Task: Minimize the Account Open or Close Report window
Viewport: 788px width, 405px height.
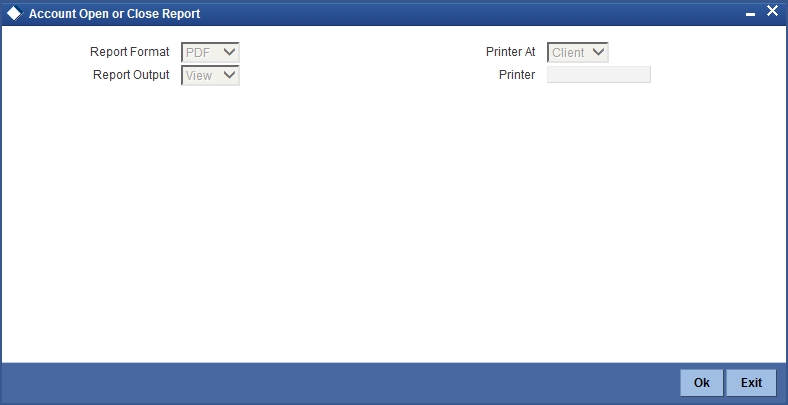Action: [x=750, y=15]
